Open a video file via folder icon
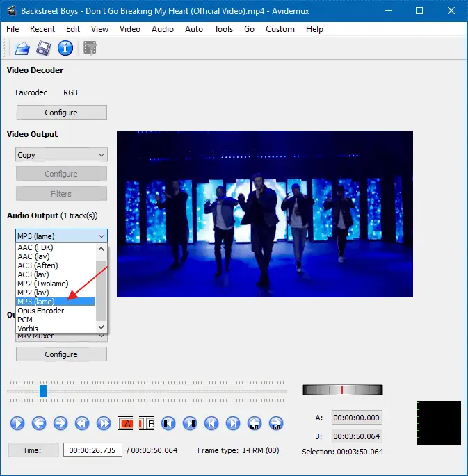The image size is (468, 476). click(22, 48)
